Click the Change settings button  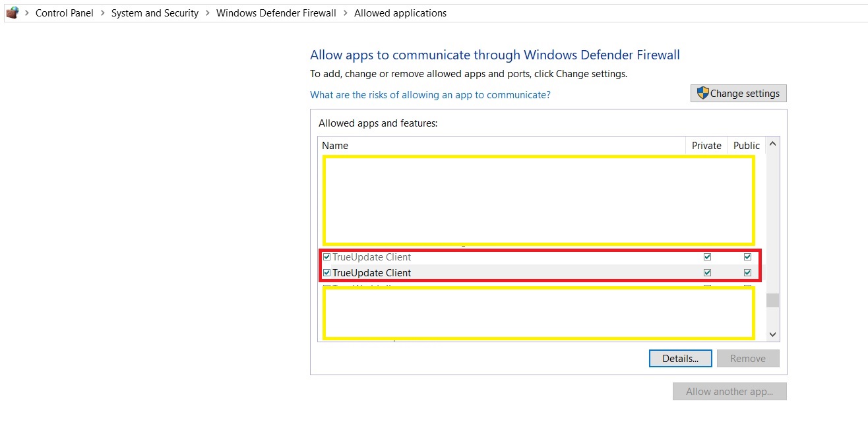[739, 94]
